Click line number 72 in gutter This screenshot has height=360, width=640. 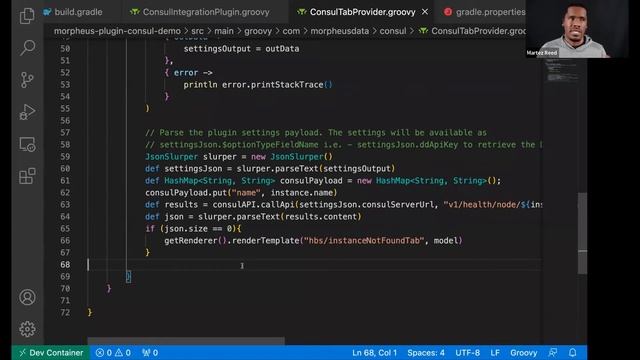[65, 313]
